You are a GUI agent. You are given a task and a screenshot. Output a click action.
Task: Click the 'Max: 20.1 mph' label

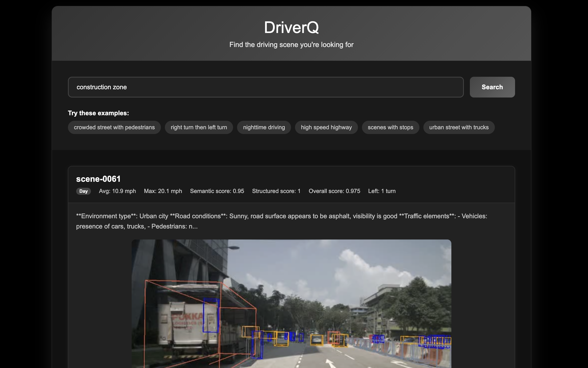pos(163,191)
